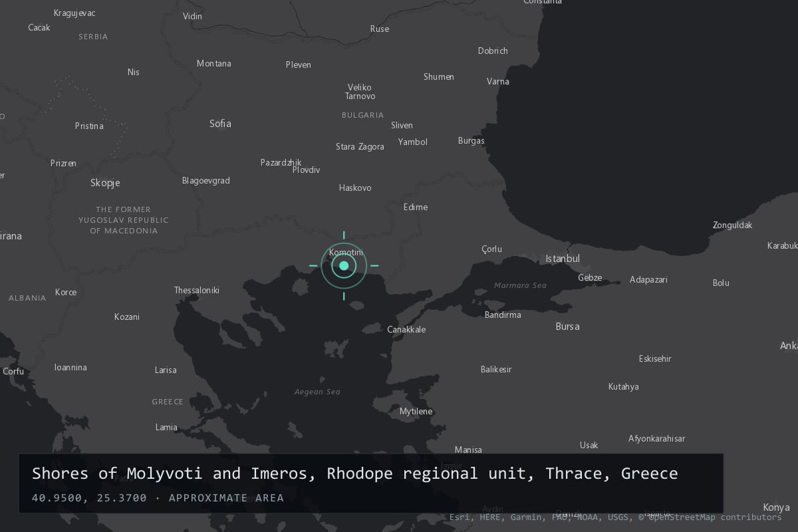Click the Aegean Sea label

pos(317,392)
